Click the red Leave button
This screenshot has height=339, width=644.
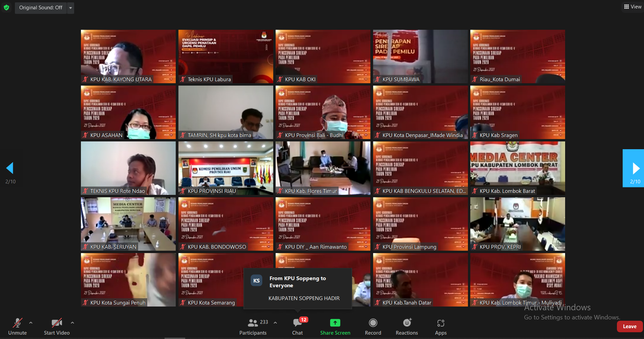pos(629,326)
